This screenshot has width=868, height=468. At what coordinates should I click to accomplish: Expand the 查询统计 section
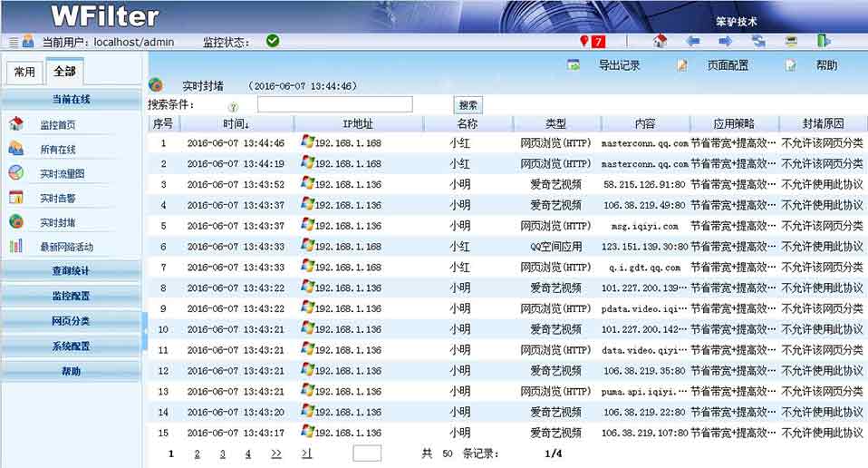[x=71, y=271]
